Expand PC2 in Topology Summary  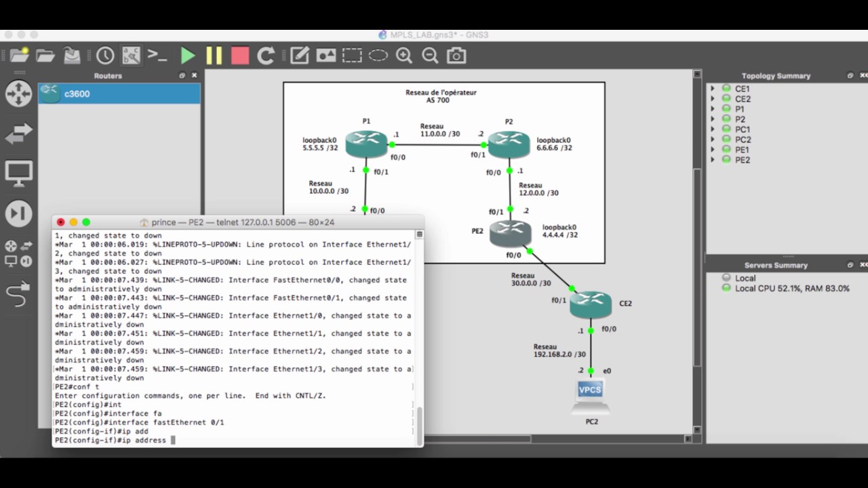tap(713, 140)
